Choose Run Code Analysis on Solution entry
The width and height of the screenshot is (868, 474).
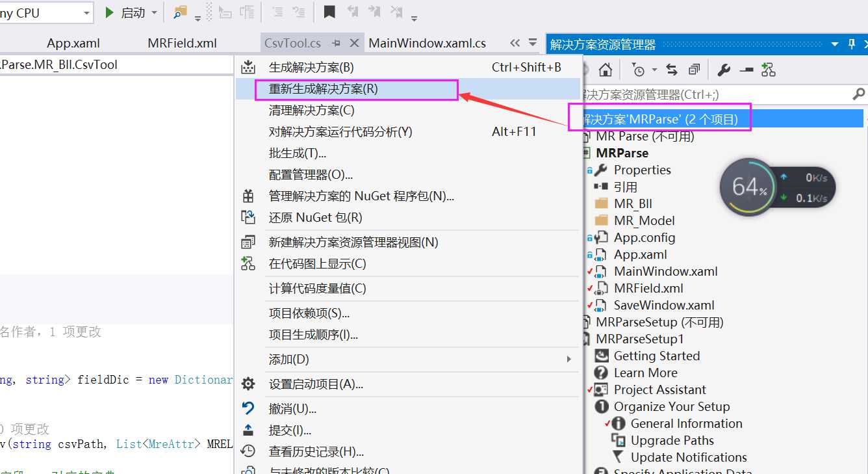click(408, 132)
